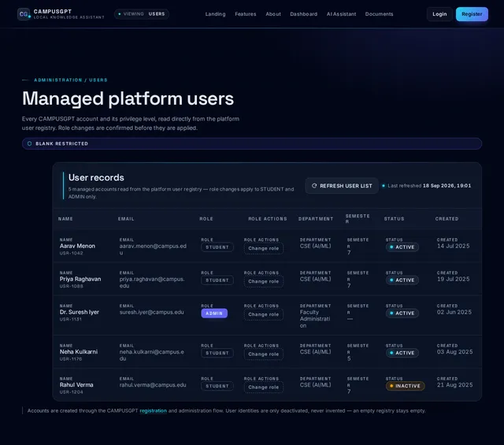Viewport: 504px width, 445px height.
Task: Open the Landing nav item
Action: point(215,14)
